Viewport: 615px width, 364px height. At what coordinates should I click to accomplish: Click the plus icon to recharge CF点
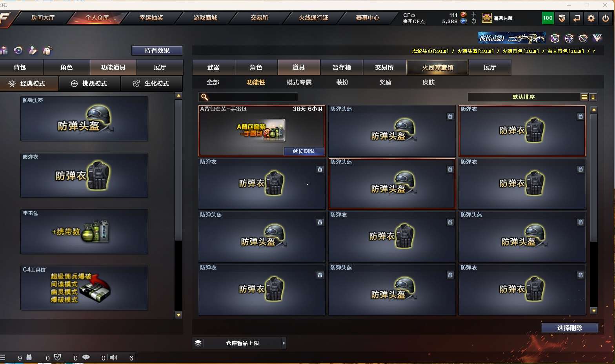click(x=474, y=14)
